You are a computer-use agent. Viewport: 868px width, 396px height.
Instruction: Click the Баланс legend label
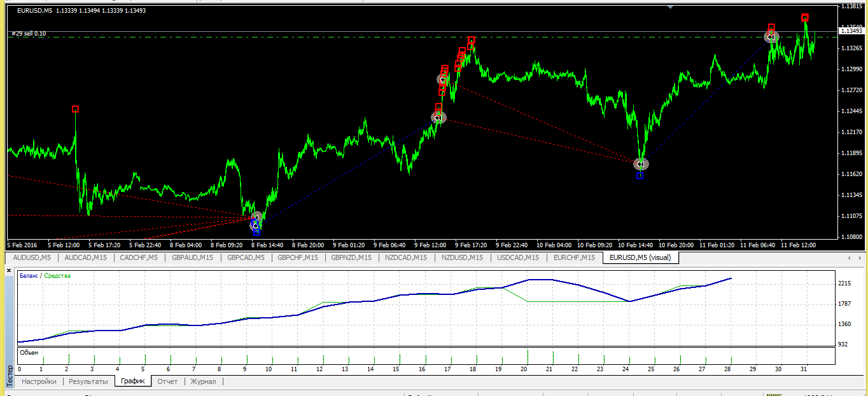coord(29,276)
